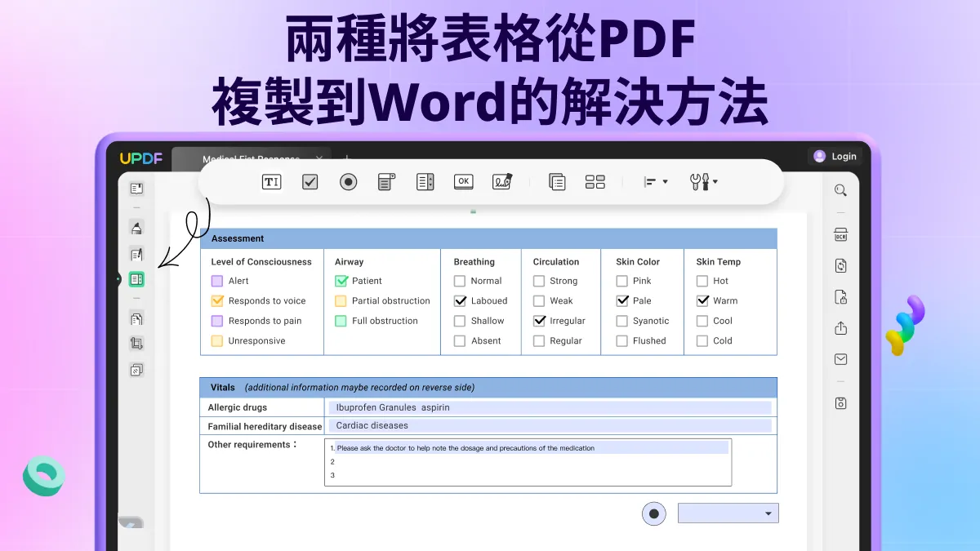Tick the Cold skin temp checkbox
The width and height of the screenshot is (980, 551).
702,341
